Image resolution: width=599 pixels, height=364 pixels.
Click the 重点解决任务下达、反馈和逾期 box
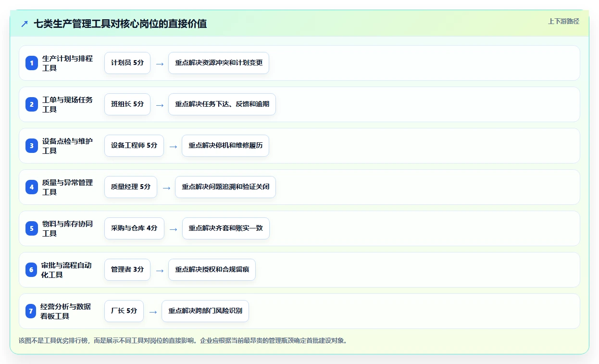[222, 104]
